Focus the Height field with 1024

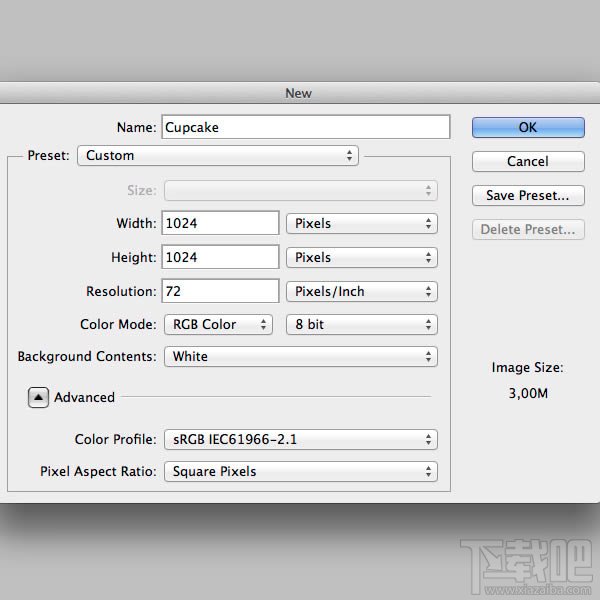pos(220,257)
